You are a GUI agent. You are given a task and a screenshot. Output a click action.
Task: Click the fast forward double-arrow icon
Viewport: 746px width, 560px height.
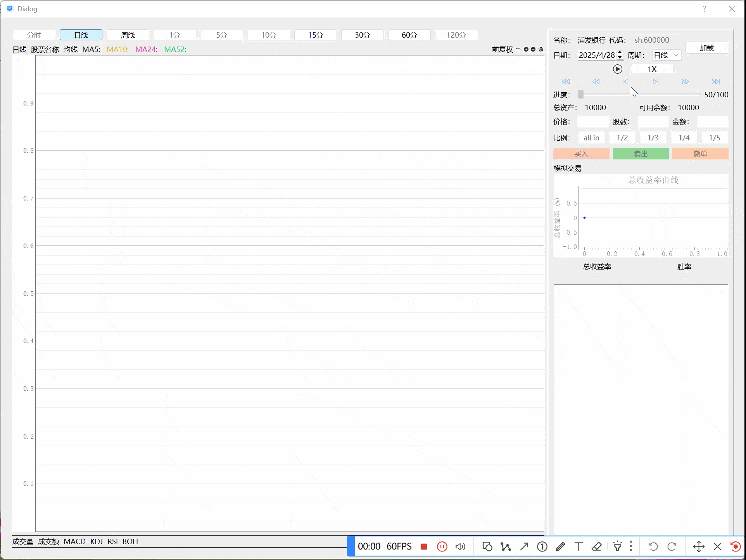[x=685, y=82]
